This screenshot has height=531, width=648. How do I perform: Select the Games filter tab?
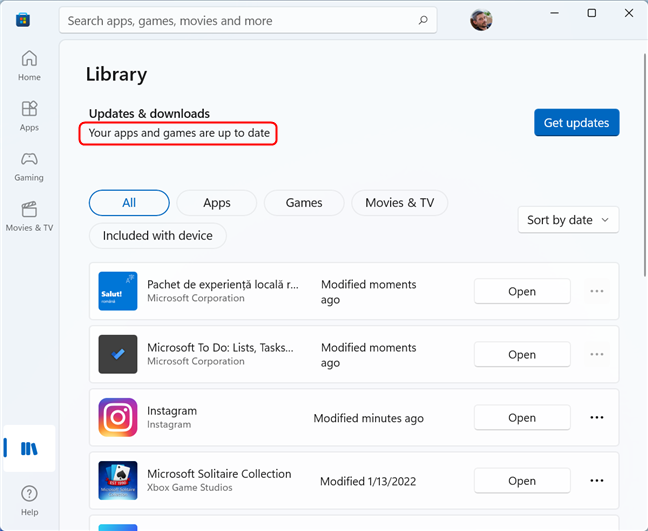click(x=304, y=203)
